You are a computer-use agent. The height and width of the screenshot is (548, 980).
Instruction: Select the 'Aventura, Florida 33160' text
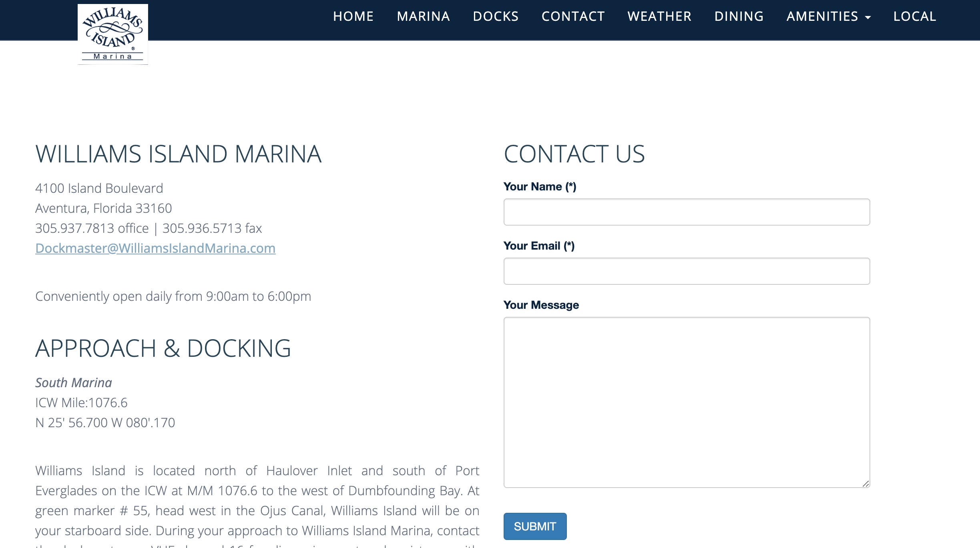[104, 208]
